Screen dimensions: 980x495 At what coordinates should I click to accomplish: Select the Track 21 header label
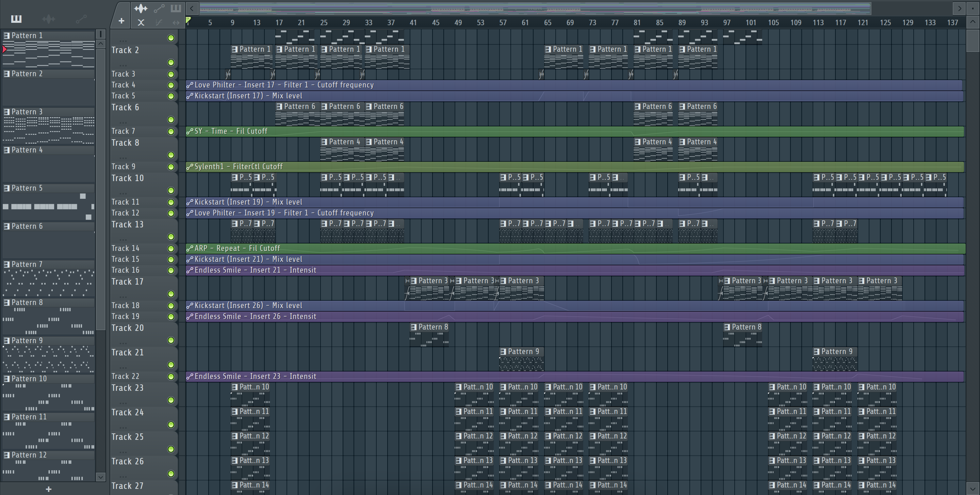(x=128, y=352)
